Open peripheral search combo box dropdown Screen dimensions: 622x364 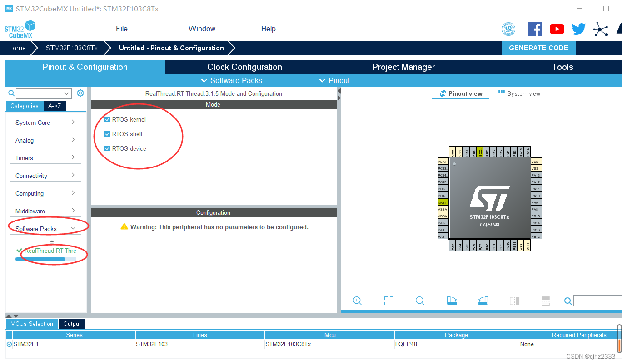click(67, 93)
